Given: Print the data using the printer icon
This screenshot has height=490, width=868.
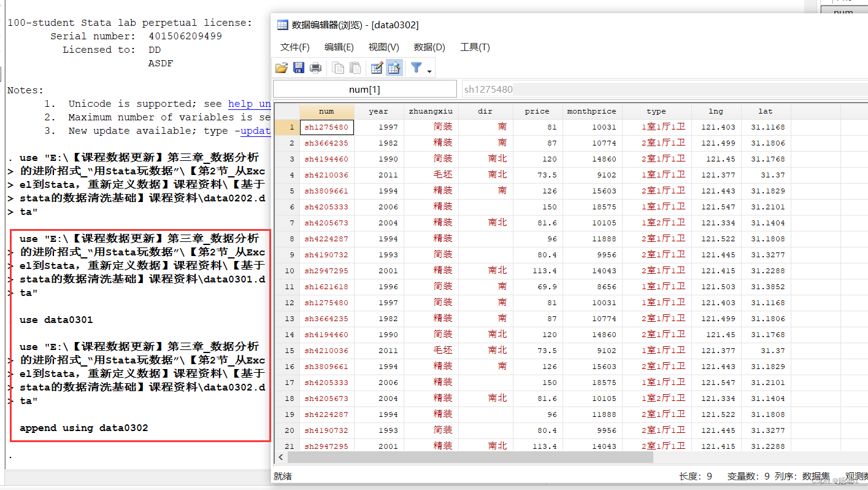Looking at the screenshot, I should pyautogui.click(x=315, y=68).
